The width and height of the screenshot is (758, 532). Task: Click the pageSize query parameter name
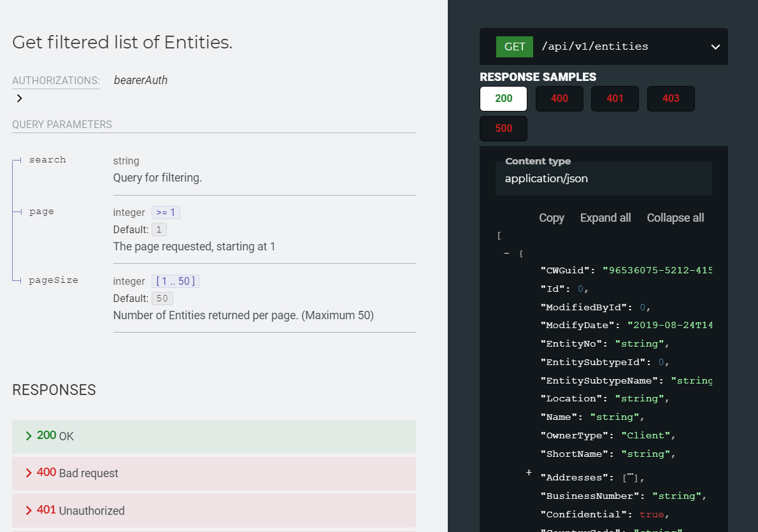[54, 280]
